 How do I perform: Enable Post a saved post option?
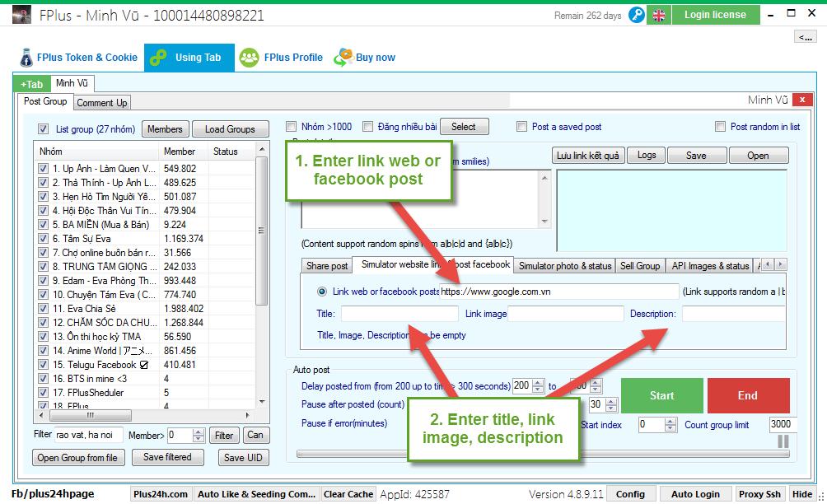click(521, 127)
